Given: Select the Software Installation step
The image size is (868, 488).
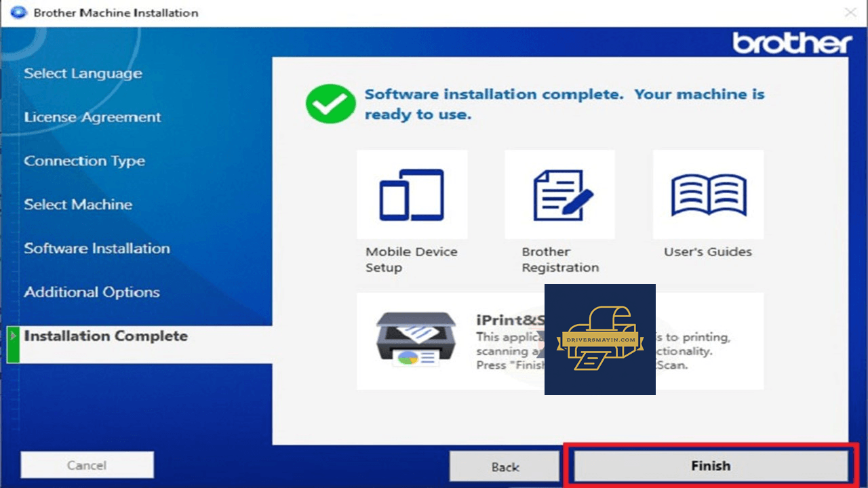Looking at the screenshot, I should point(97,248).
